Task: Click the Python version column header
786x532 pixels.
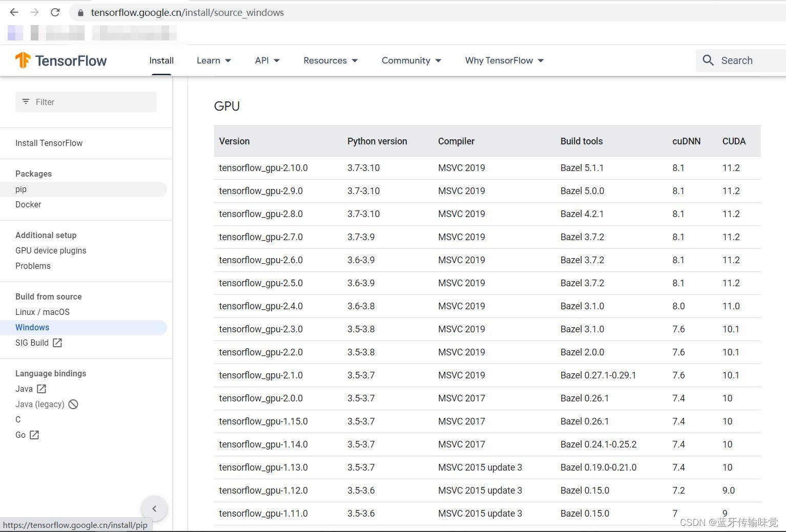Action: 377,141
